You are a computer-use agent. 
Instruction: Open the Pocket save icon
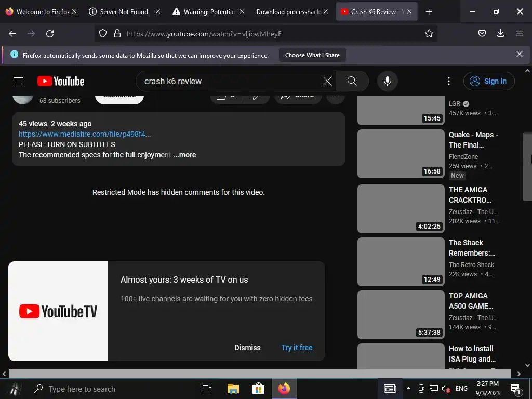[482, 34]
